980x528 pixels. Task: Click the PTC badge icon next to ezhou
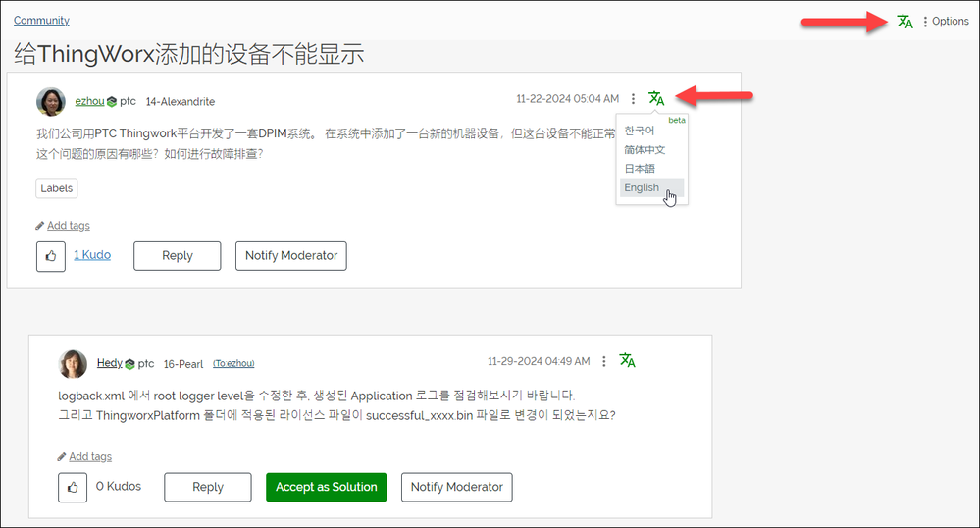click(112, 102)
